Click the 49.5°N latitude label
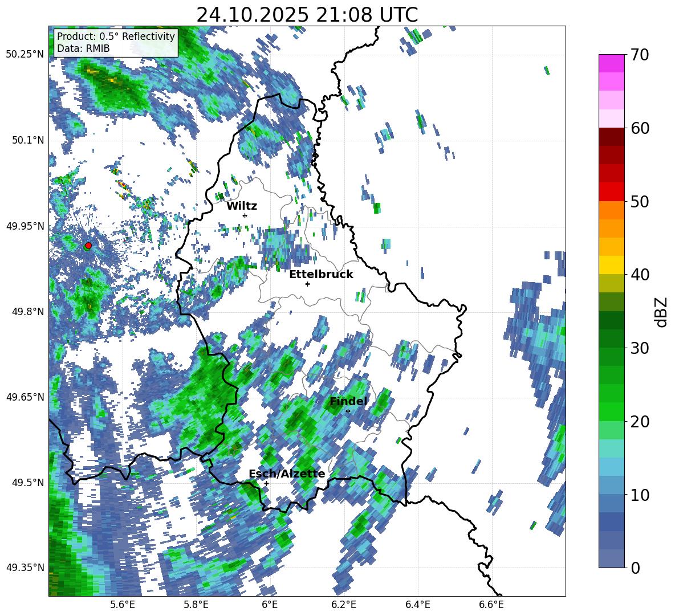The width and height of the screenshot is (675, 616). [27, 482]
